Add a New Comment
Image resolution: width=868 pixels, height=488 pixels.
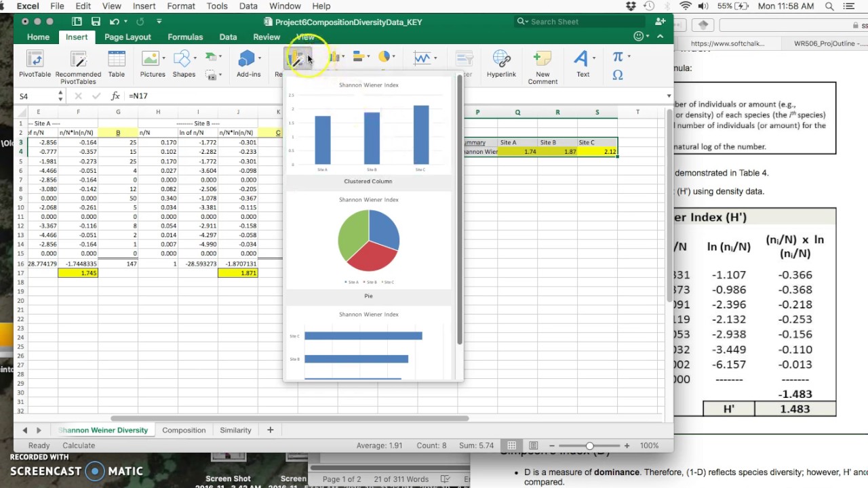tap(542, 68)
